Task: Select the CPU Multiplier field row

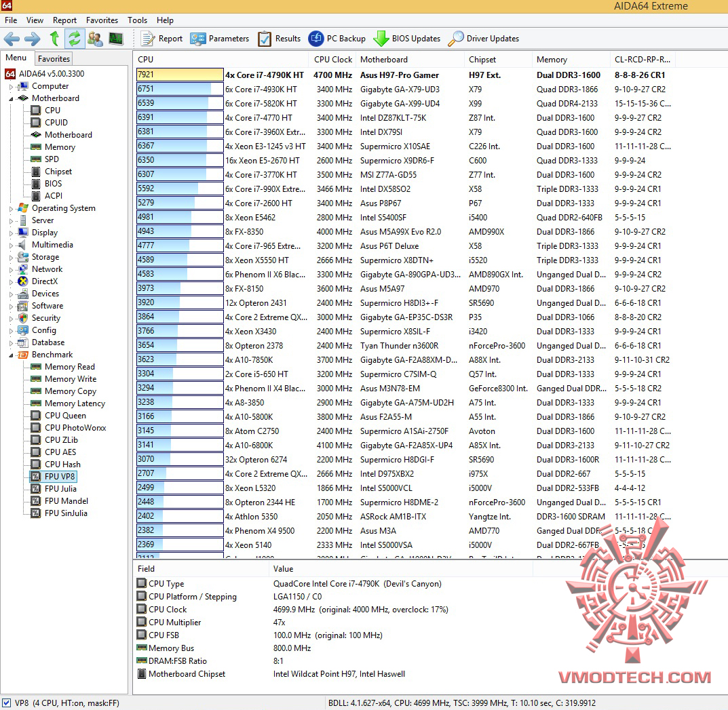Action: tap(334, 623)
